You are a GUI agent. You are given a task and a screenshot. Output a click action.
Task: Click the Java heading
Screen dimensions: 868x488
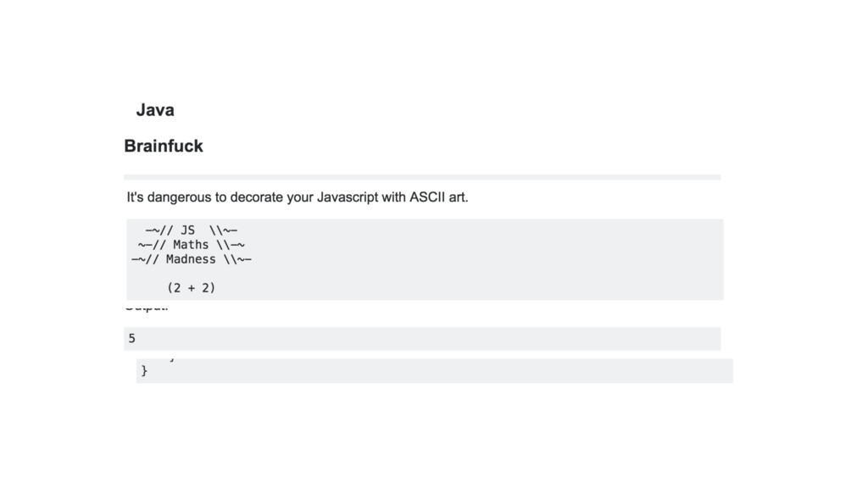click(155, 110)
